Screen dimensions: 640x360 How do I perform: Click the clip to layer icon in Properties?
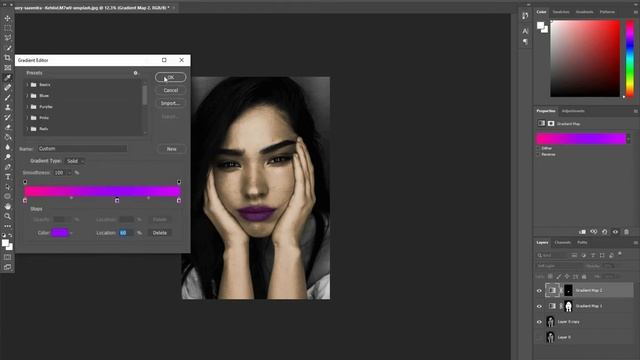tap(582, 232)
